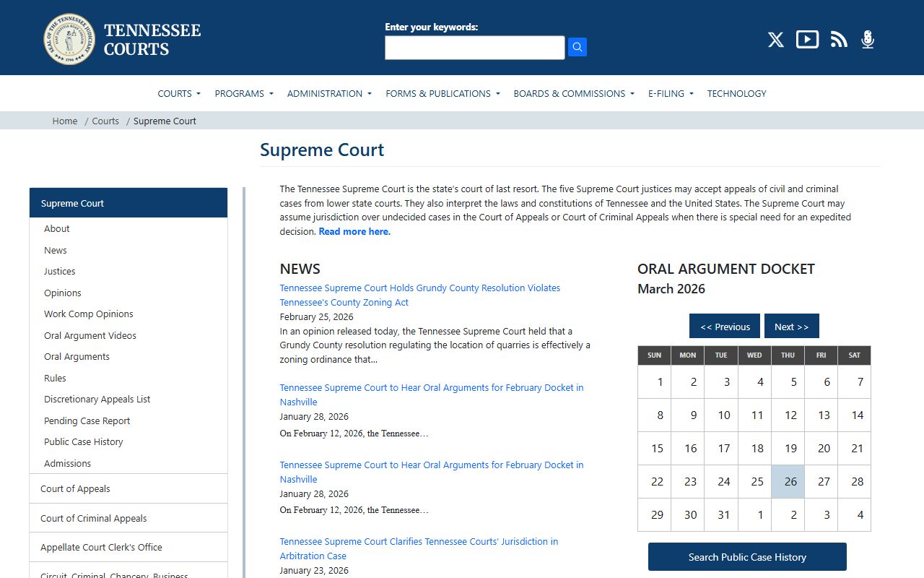Click the keywords search input field
Screen dimensions: 924x578
tap(475, 48)
